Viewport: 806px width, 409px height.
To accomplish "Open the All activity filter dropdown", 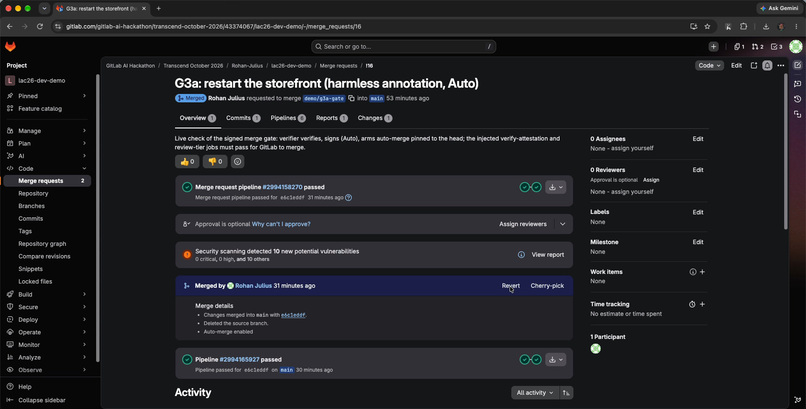I will click(535, 393).
